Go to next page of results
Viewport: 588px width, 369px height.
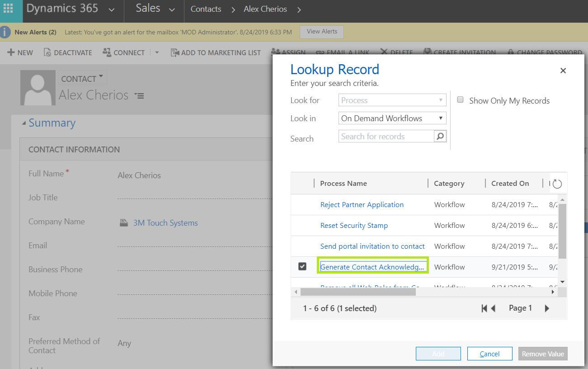pyautogui.click(x=547, y=308)
